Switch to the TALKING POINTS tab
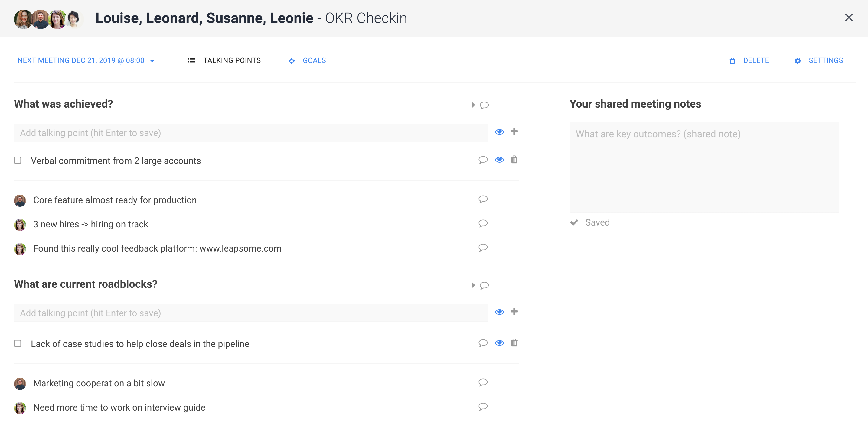This screenshot has width=868, height=422. tap(224, 61)
